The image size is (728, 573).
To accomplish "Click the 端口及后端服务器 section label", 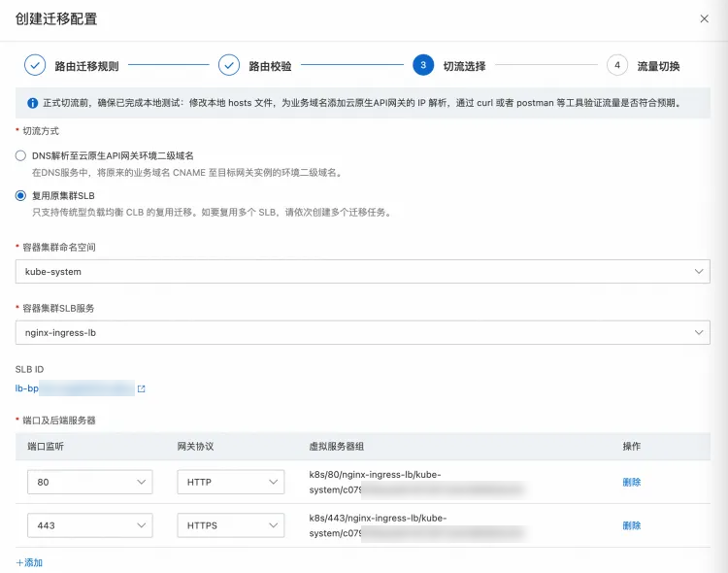I will (59, 421).
